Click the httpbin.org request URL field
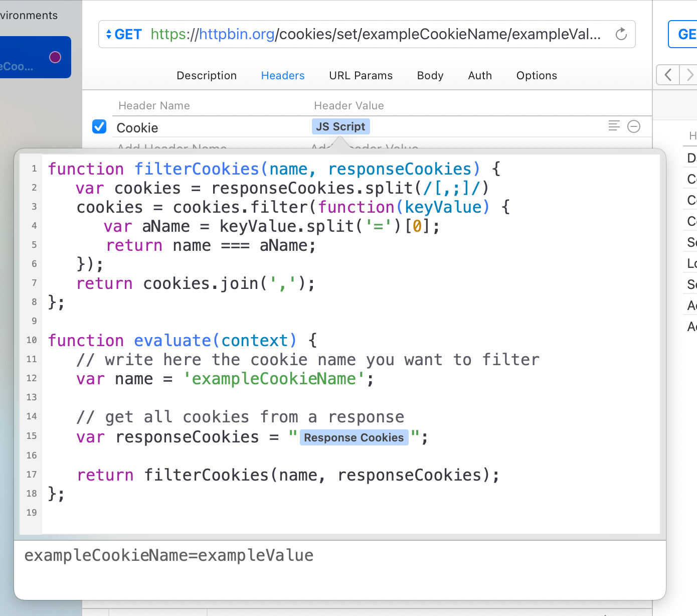This screenshot has width=697, height=616. [375, 34]
